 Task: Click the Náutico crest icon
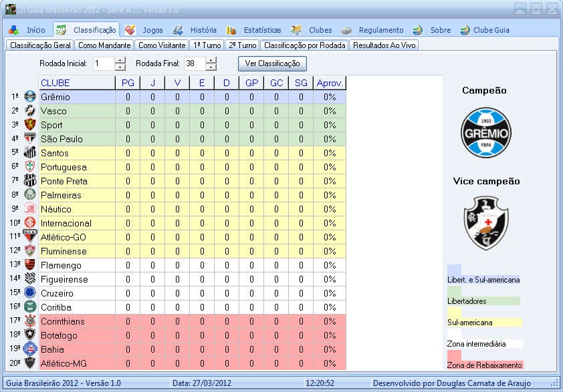(x=30, y=208)
